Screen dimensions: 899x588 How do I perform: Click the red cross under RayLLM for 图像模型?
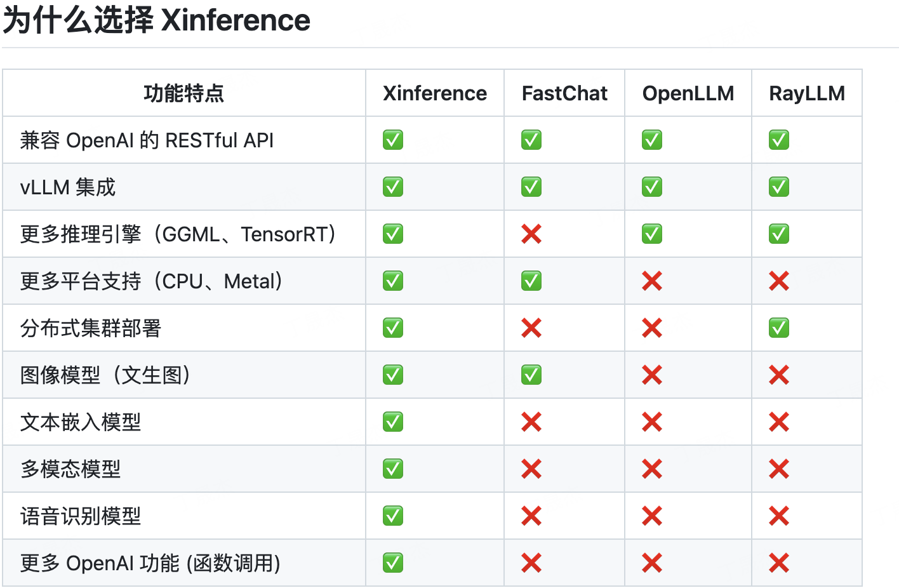778,375
